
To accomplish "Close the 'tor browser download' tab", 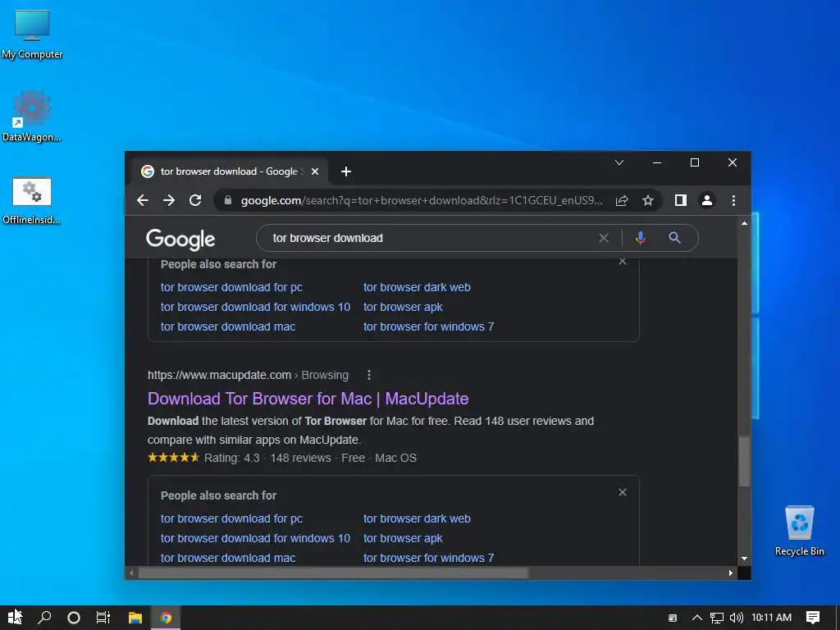I will [x=315, y=171].
